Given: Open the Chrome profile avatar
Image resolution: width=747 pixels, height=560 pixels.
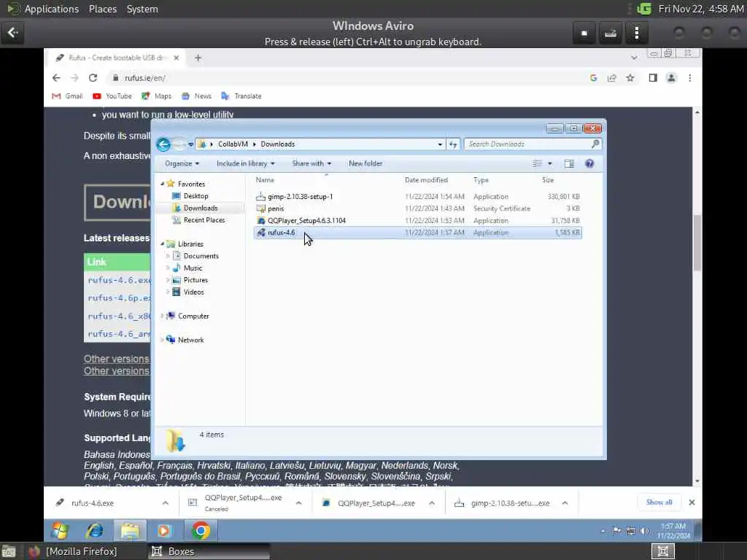Looking at the screenshot, I should coord(671,78).
